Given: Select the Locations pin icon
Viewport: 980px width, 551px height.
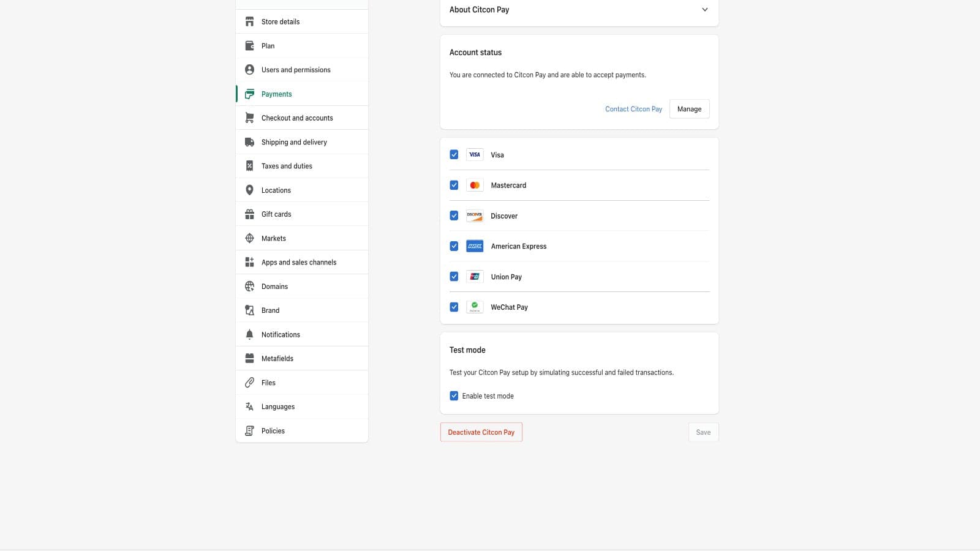Looking at the screenshot, I should coord(249,190).
